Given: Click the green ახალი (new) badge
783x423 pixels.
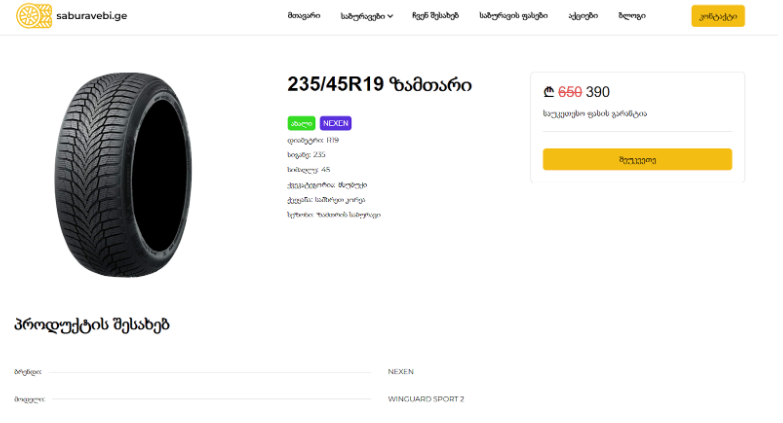Looking at the screenshot, I should pos(301,123).
